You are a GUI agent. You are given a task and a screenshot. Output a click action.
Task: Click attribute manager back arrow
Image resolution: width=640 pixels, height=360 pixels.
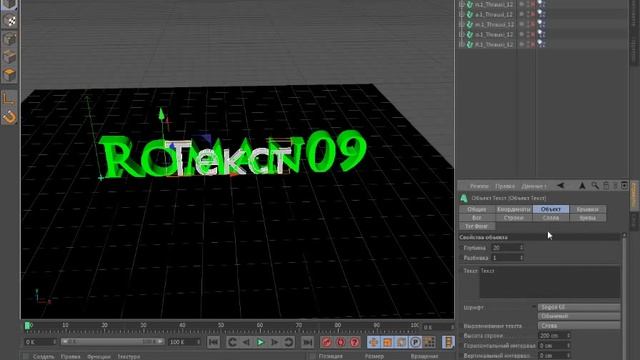pos(561,186)
